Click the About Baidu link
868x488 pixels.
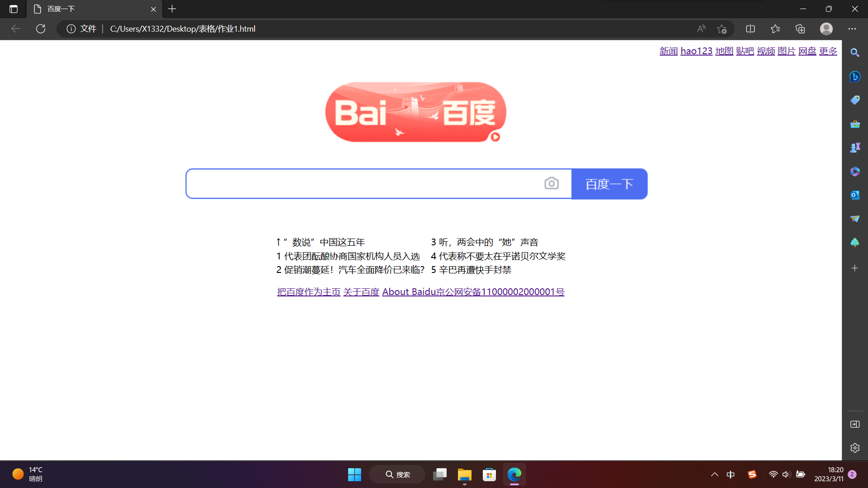(x=409, y=292)
